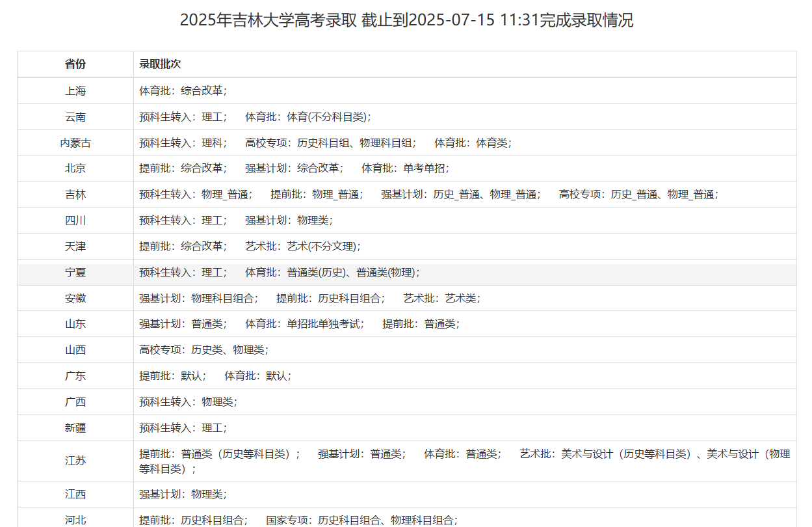Click 体育批：普通类 in the 江苏 row
This screenshot has width=812, height=527.
(462, 454)
